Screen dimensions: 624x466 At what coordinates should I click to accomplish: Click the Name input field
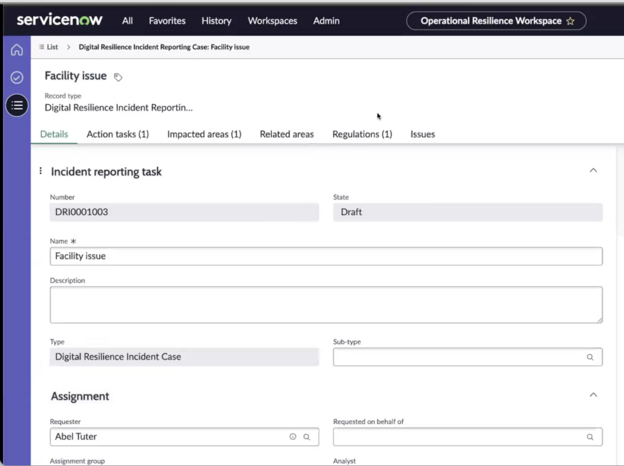[326, 256]
